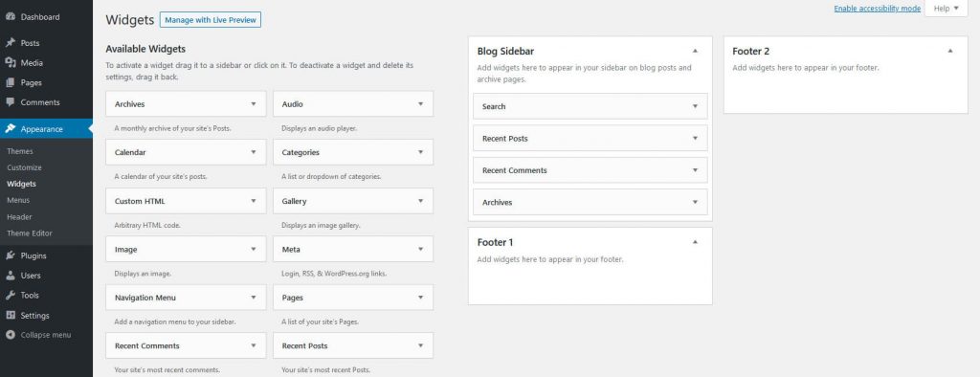This screenshot has height=377, width=980.
Task: Expand the Meta widget arrow
Action: pyautogui.click(x=421, y=249)
